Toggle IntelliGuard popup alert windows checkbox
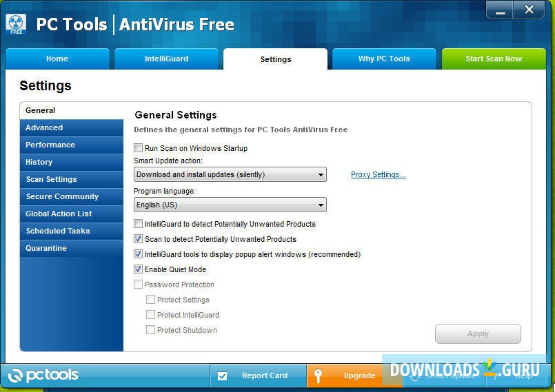The width and height of the screenshot is (555, 392). tap(138, 254)
